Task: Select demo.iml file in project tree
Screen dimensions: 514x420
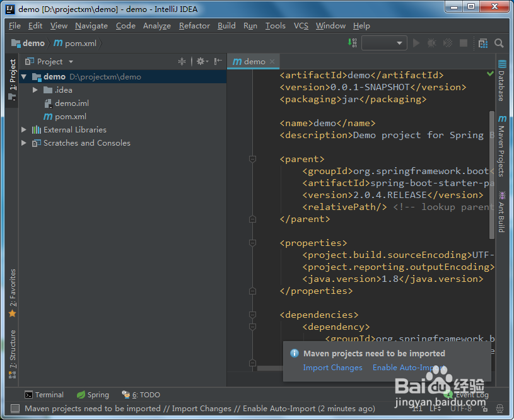Action: (x=72, y=103)
